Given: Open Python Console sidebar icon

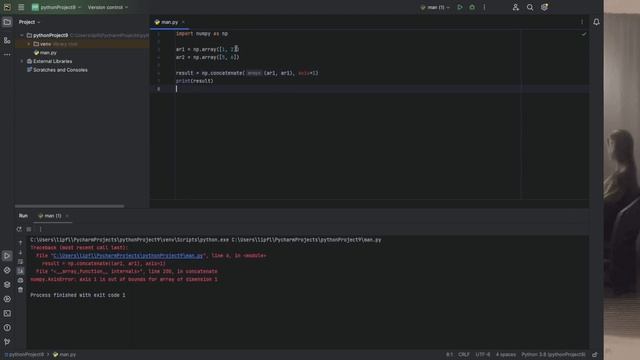Looking at the screenshot, I should 7,270.
